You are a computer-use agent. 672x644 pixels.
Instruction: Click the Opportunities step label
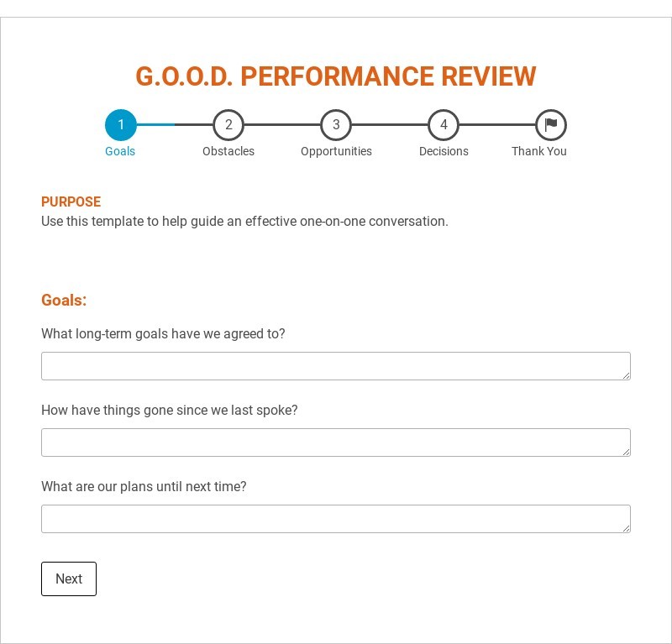click(x=336, y=151)
